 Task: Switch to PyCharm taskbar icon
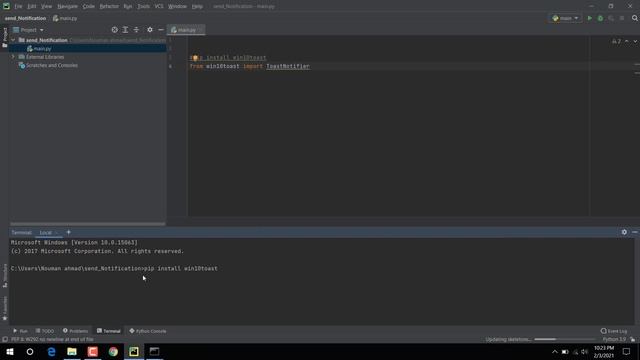[134, 351]
